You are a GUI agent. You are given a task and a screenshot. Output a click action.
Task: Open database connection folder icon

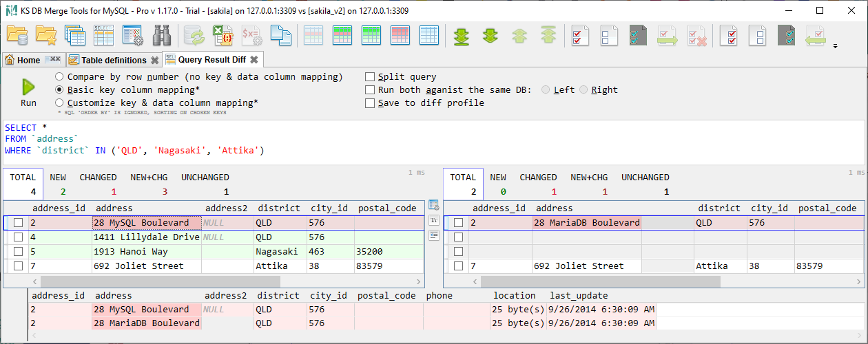pos(17,34)
